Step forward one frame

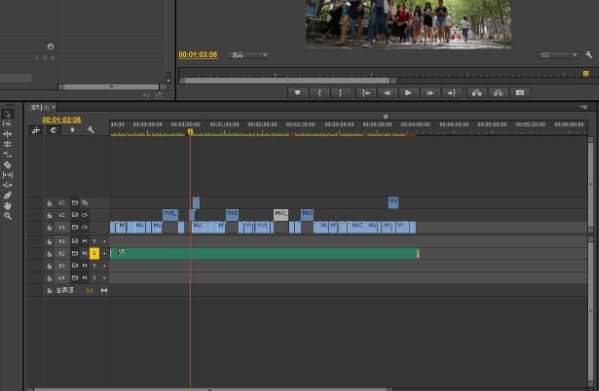pos(430,93)
